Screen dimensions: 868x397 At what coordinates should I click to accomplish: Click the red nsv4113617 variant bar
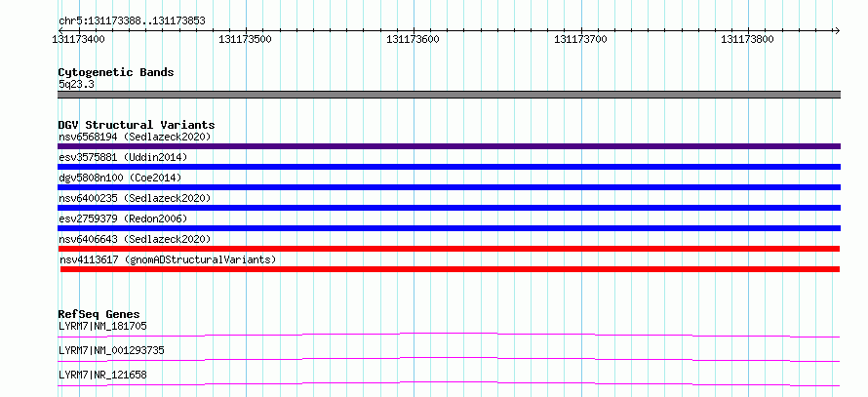(450, 269)
